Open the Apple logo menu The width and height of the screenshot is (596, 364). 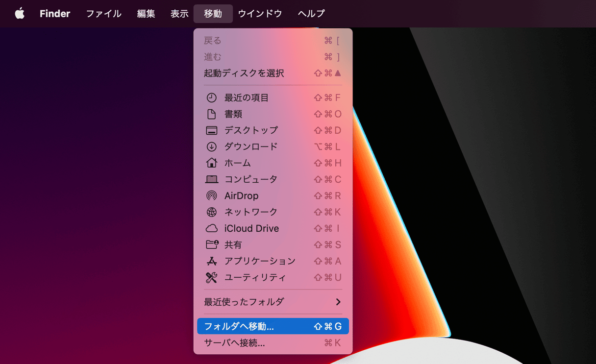click(x=20, y=14)
